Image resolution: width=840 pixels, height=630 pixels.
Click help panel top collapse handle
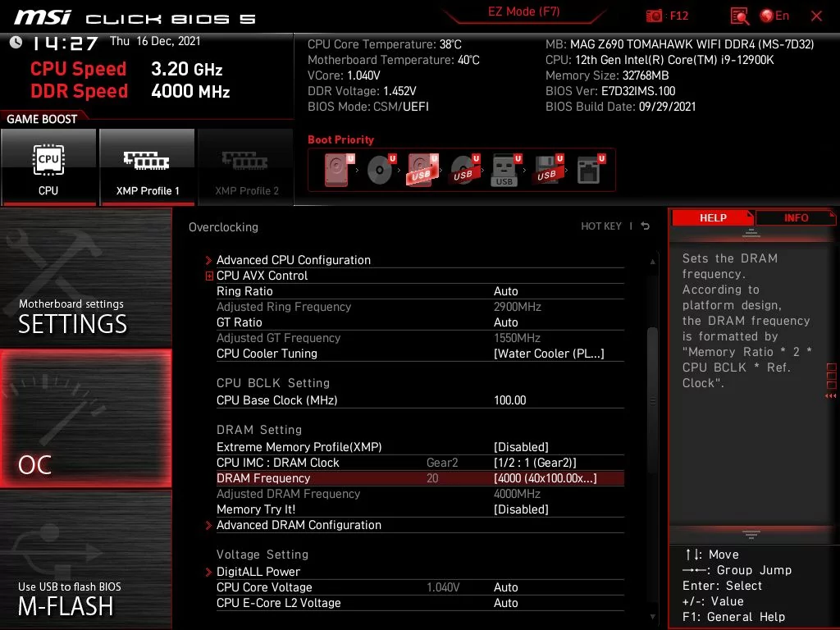click(751, 234)
